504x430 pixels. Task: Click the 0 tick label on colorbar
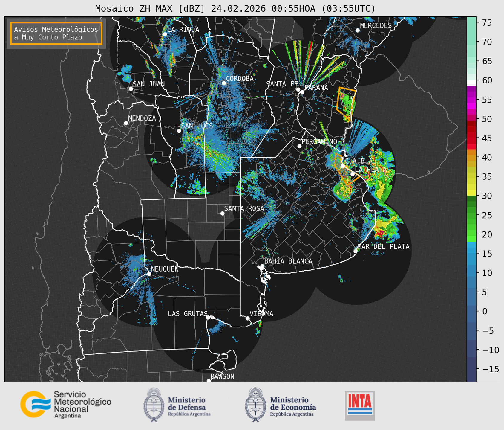(x=485, y=311)
